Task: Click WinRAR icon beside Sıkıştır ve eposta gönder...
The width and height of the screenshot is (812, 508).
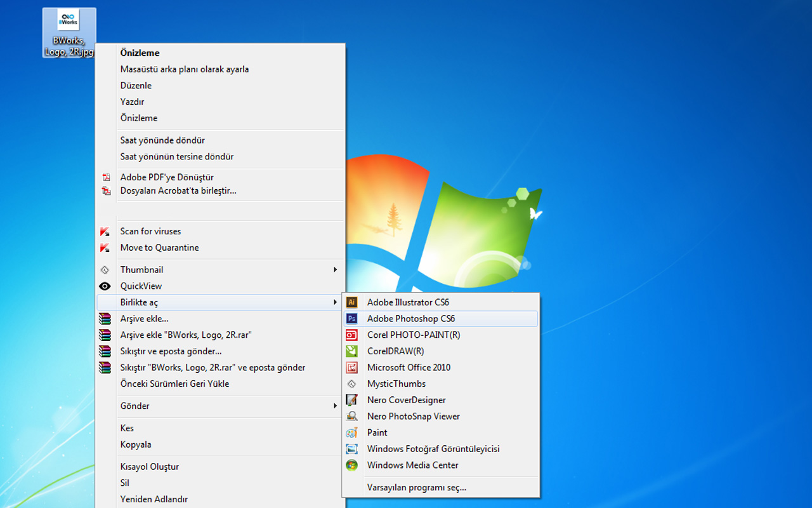Action: click(105, 351)
